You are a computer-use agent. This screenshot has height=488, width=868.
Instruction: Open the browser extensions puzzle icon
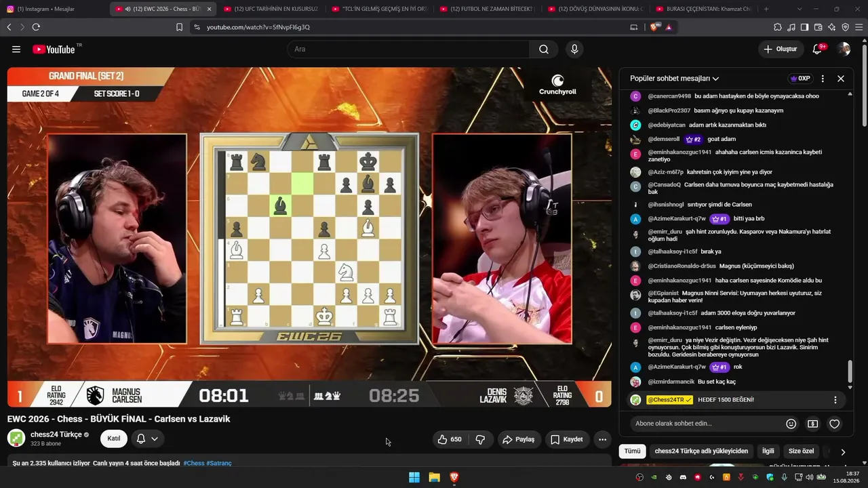point(777,27)
